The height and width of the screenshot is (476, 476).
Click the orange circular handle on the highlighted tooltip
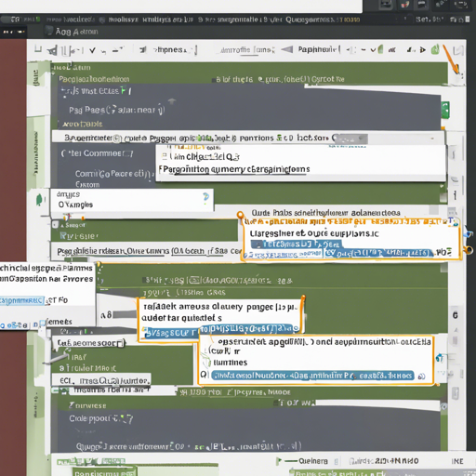coord(240,215)
